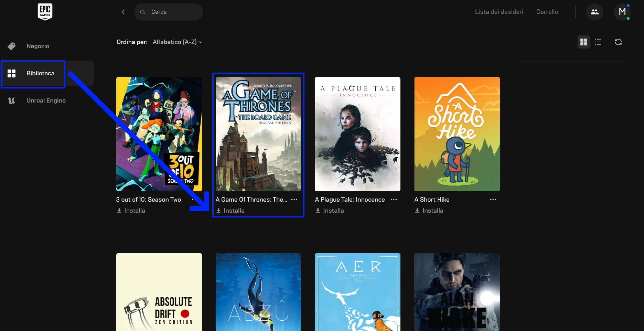Click the search magnifier icon

coord(142,12)
